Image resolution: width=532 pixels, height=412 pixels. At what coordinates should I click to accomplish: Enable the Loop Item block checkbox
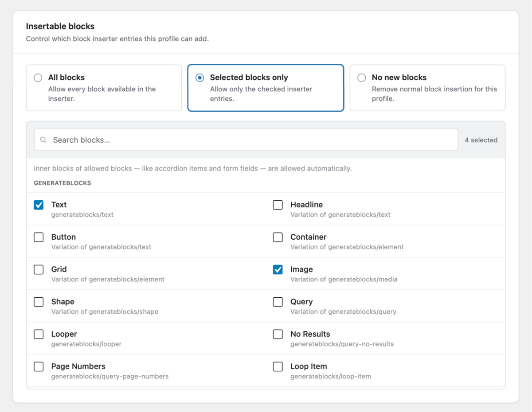(x=278, y=366)
